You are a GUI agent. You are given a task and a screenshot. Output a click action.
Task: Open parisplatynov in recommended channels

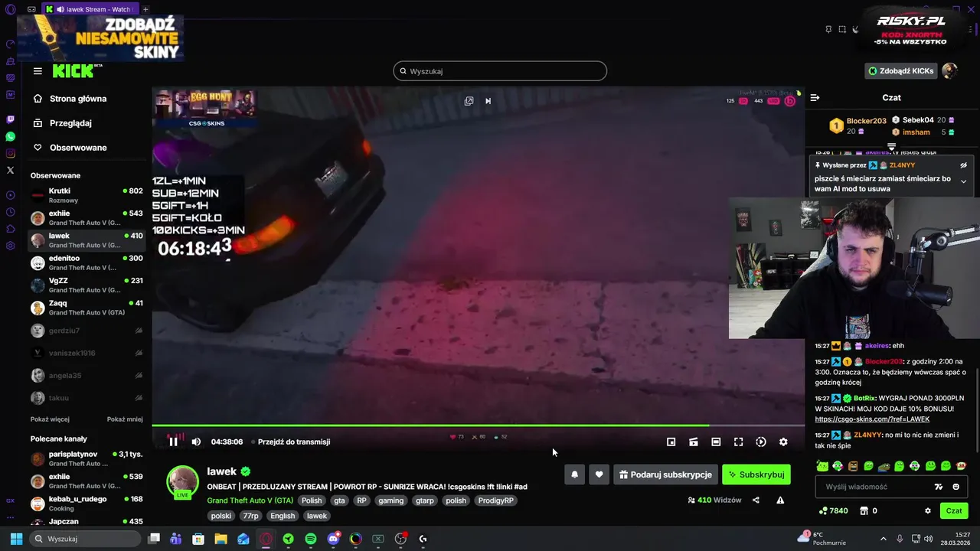pos(87,458)
